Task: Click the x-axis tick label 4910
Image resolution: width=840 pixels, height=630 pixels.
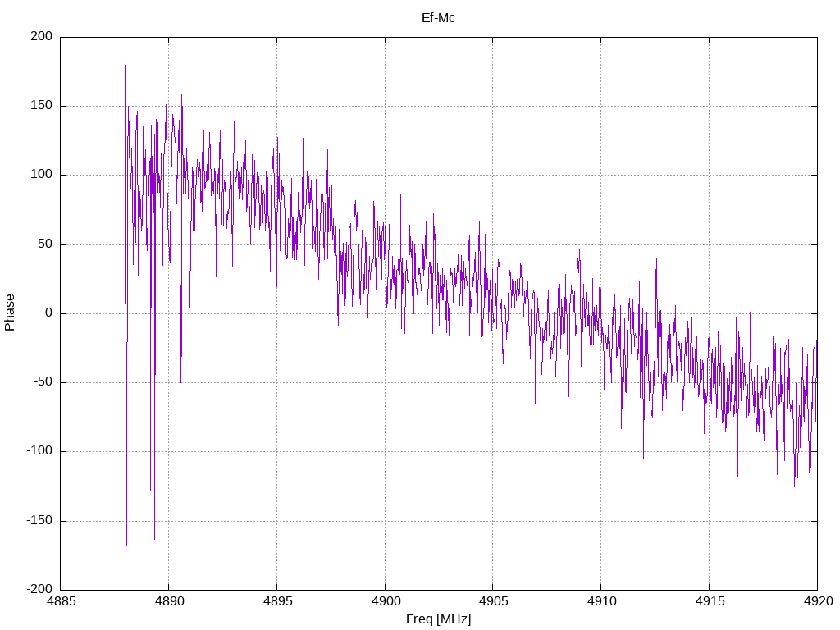Action: click(x=601, y=601)
